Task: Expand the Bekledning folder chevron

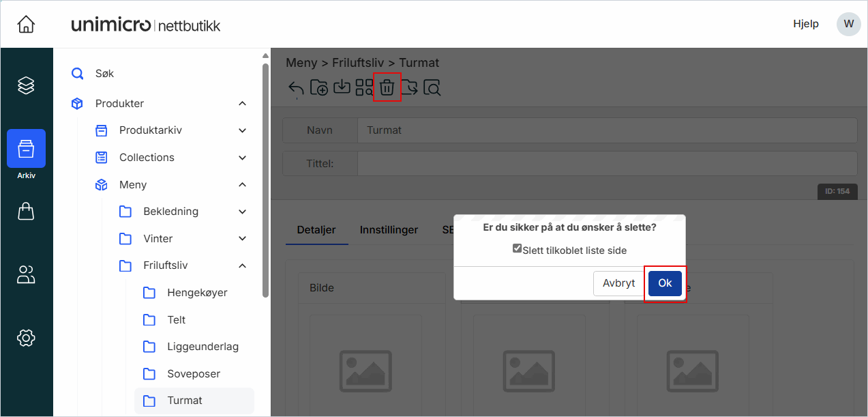Action: tap(242, 212)
